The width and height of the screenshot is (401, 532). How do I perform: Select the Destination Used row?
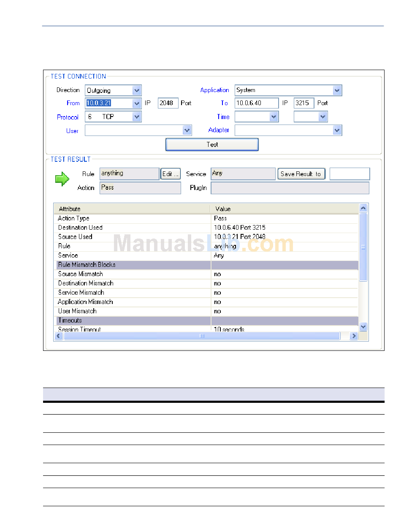tap(206, 228)
